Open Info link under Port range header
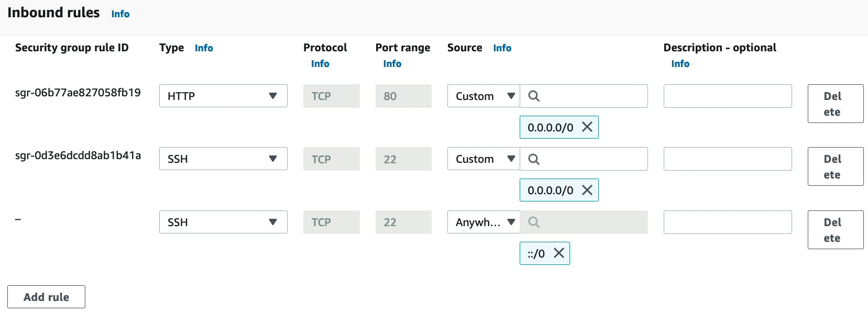Screen dimensions: 868x313 click(392, 64)
